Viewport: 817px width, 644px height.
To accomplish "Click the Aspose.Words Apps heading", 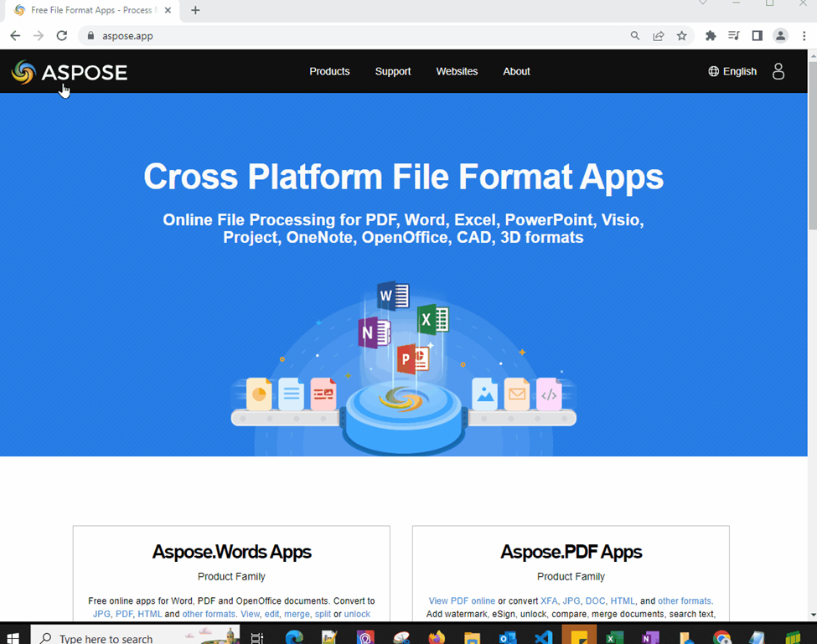I will click(232, 552).
